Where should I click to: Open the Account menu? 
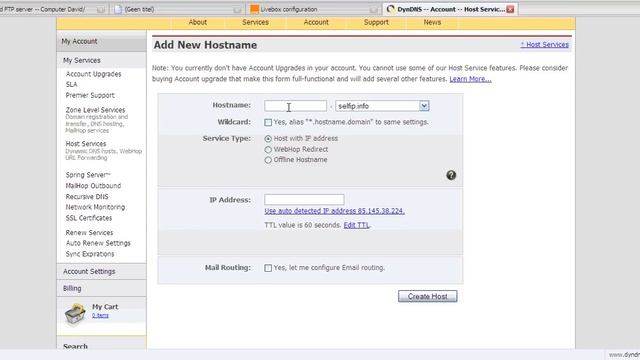(316, 22)
